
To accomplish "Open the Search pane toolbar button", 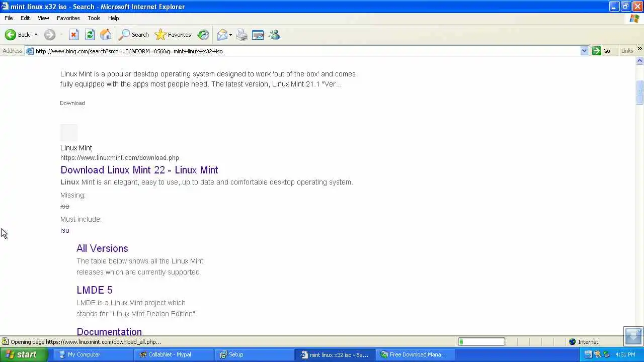I will tap(133, 35).
